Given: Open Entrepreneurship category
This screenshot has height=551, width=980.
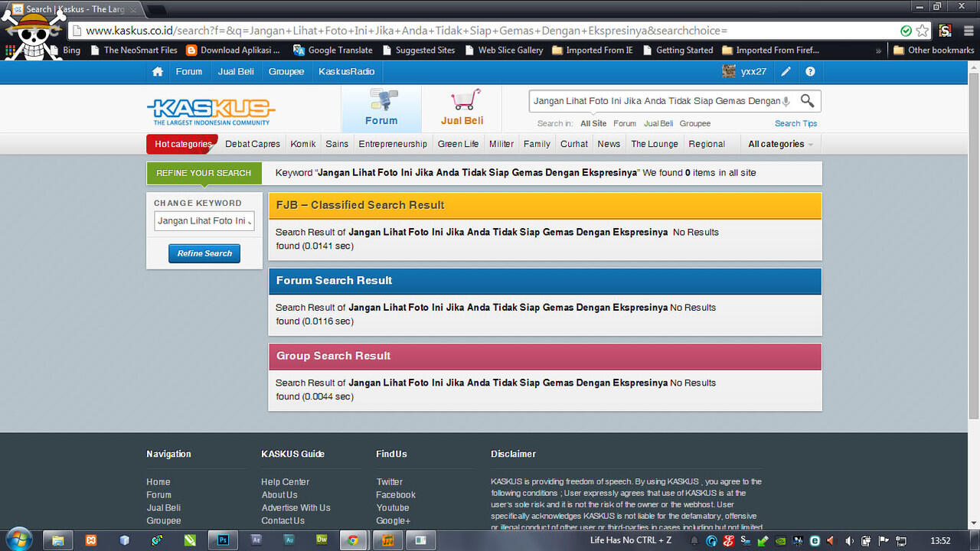Looking at the screenshot, I should point(393,144).
